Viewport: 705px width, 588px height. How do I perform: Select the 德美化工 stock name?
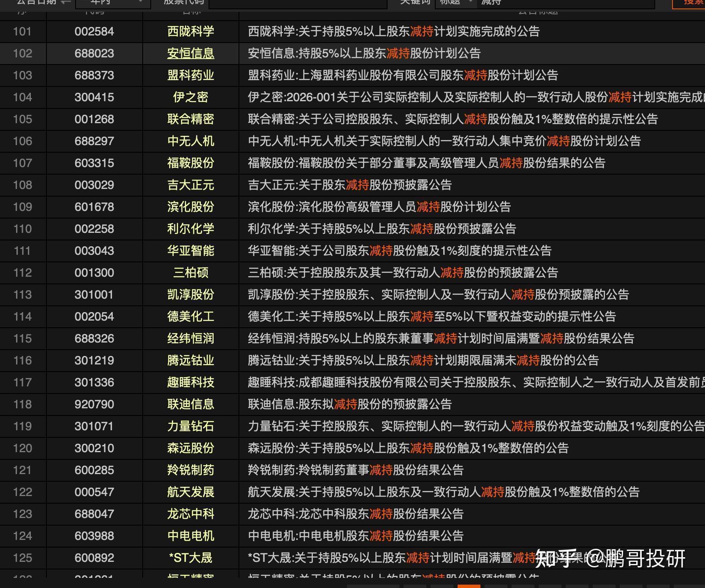191,317
